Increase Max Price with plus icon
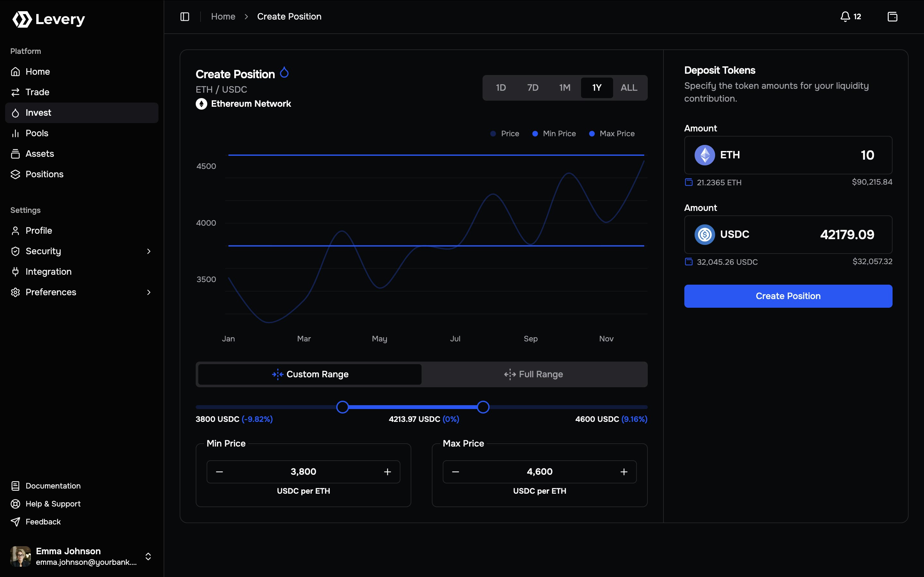This screenshot has height=577, width=924. [623, 472]
